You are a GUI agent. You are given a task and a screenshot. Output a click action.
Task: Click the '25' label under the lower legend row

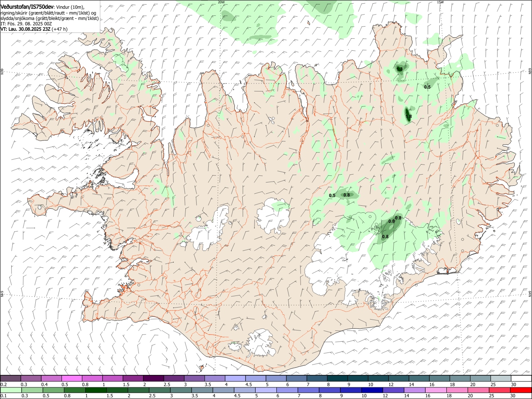pyautogui.click(x=493, y=396)
